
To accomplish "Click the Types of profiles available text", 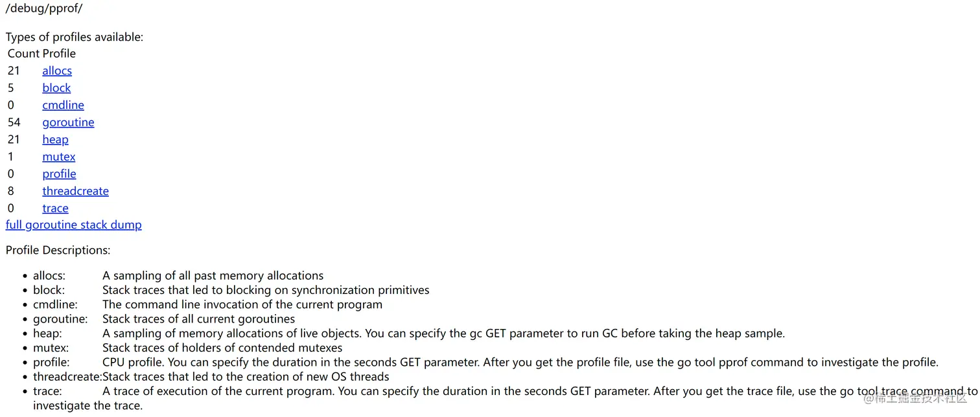I will (x=75, y=37).
